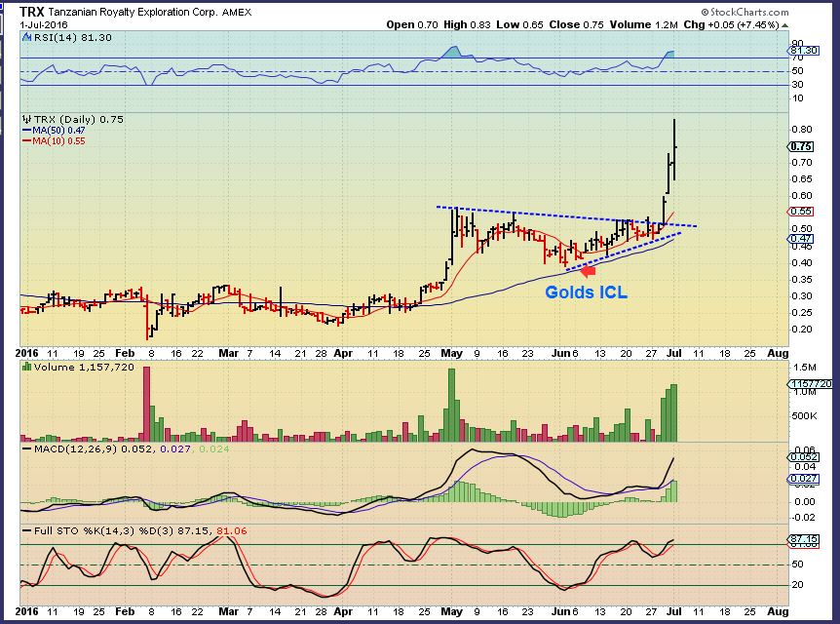The height and width of the screenshot is (624, 840).
Task: Click the -0.02 label on the MACD axis
Action: (803, 518)
